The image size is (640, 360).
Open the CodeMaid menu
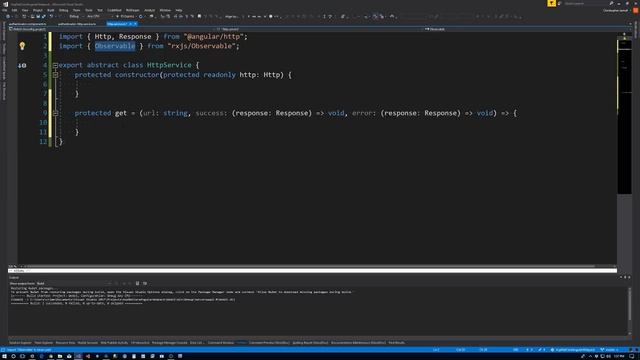(114, 10)
